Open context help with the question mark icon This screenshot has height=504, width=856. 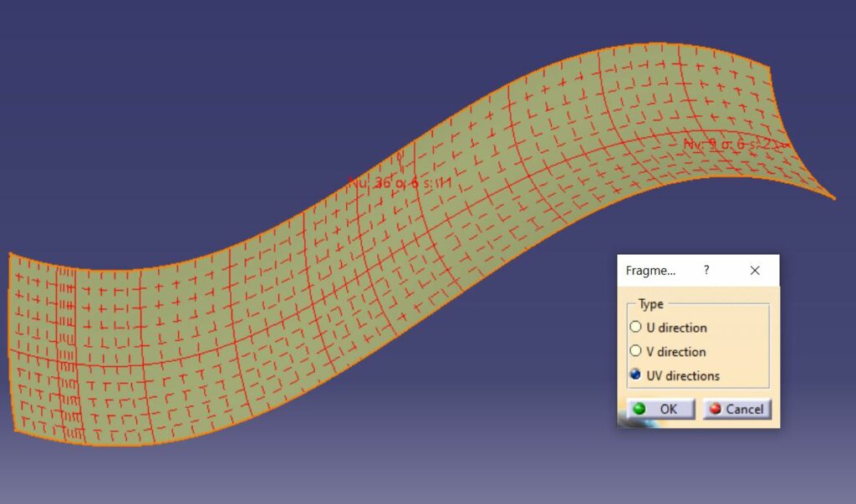[x=706, y=270]
